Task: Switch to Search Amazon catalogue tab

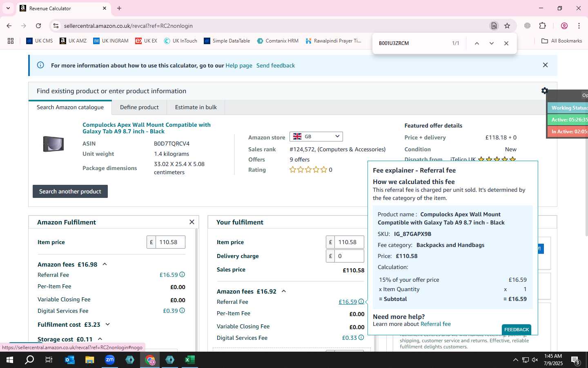Action: click(x=70, y=107)
